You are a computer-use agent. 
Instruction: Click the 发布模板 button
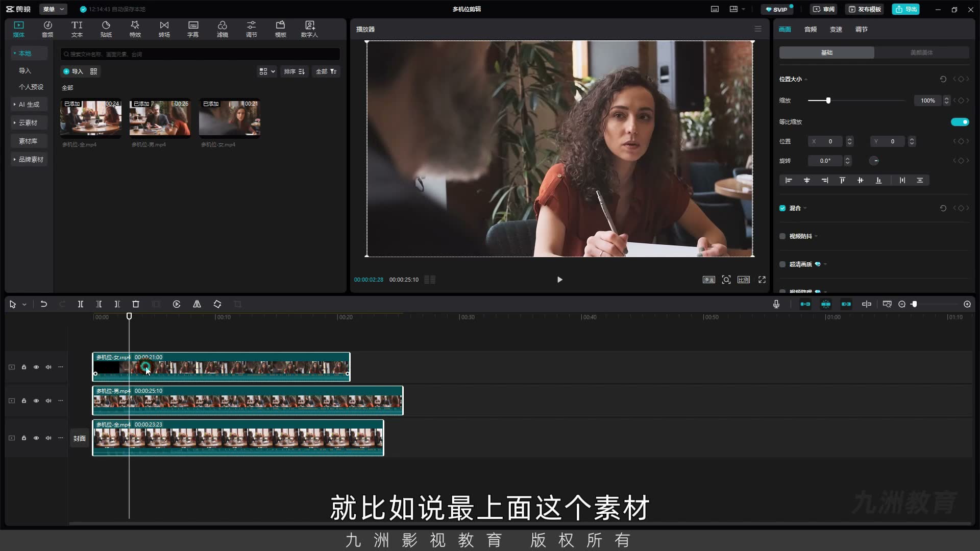point(865,9)
